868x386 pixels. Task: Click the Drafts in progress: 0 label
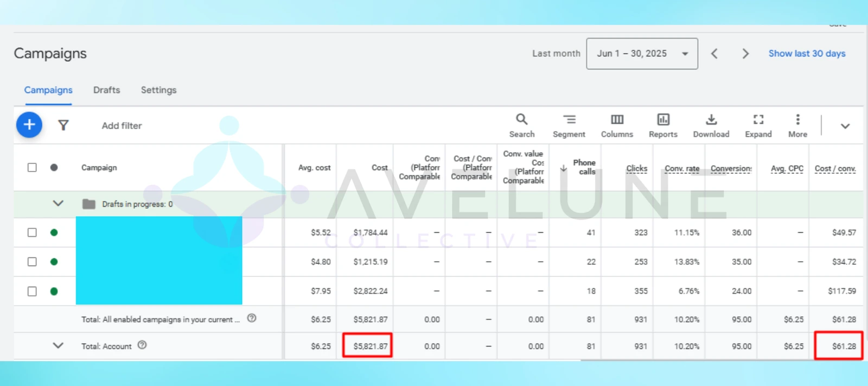pyautogui.click(x=137, y=204)
